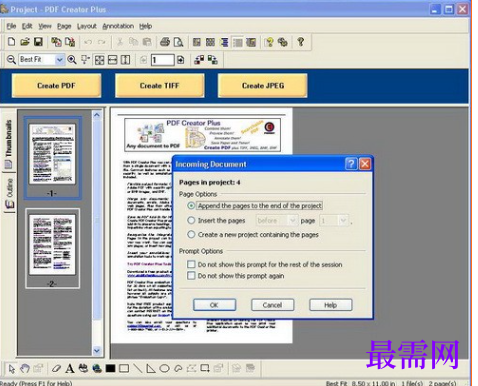Click the page number input field

(x=162, y=60)
